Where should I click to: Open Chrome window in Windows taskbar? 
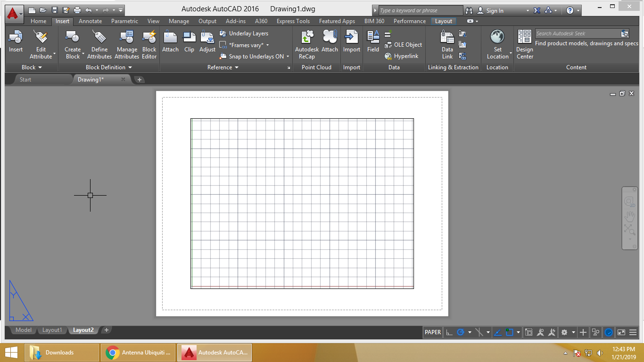coord(138,353)
